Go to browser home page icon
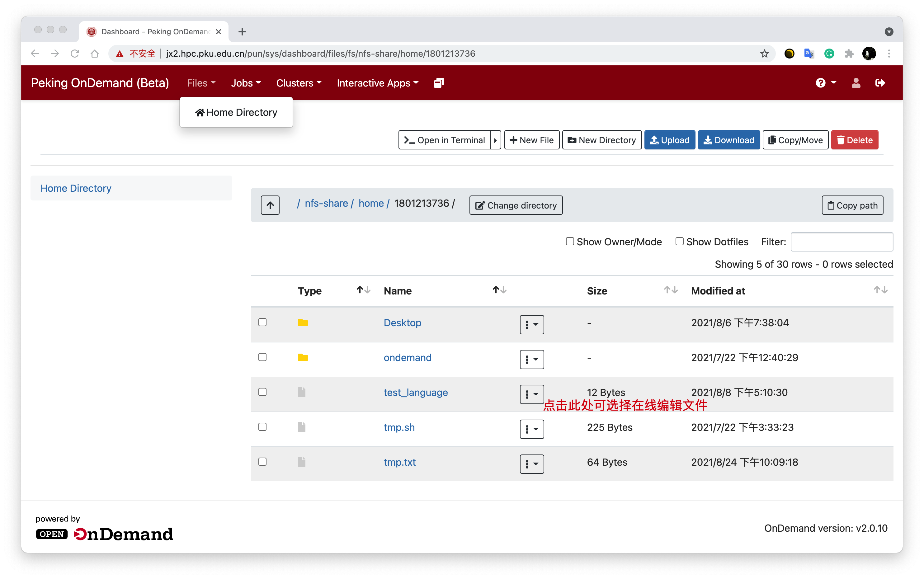Image resolution: width=924 pixels, height=579 pixels. [95, 54]
